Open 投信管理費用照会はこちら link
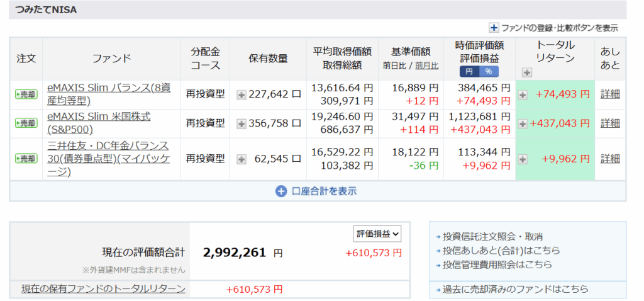Viewport: 644px width, 301px height. [x=497, y=265]
